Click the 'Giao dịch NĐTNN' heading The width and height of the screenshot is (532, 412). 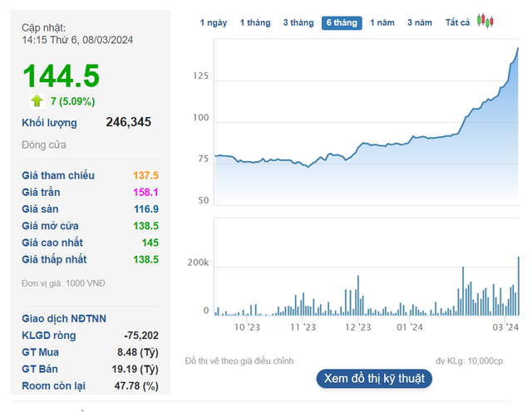point(64,318)
